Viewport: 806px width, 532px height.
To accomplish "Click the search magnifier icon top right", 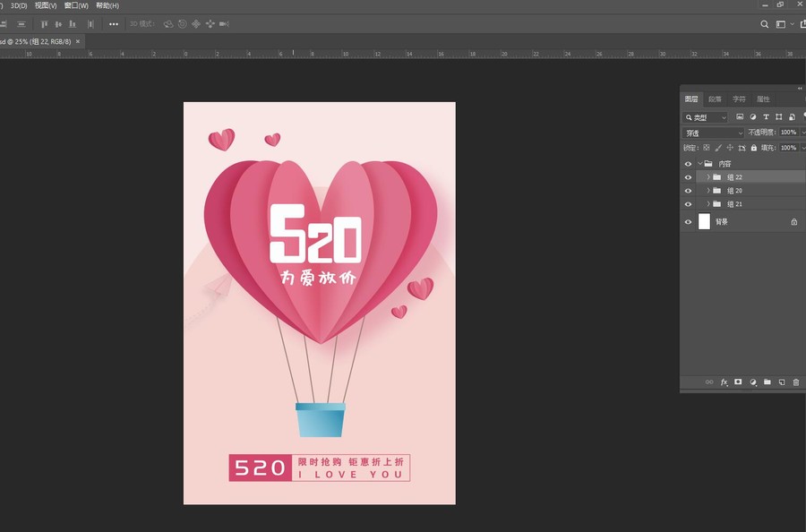I will click(765, 24).
